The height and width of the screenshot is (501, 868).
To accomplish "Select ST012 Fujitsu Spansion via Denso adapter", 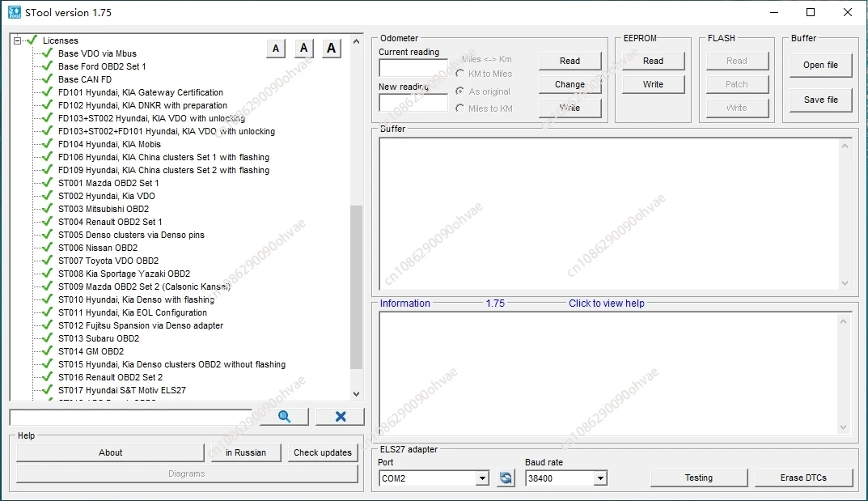I will [x=141, y=325].
